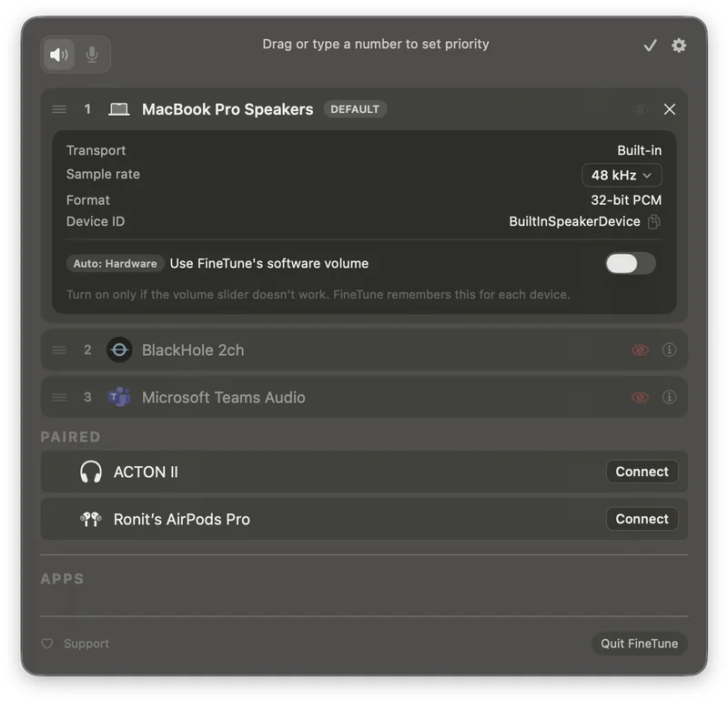Confirm priority edits with the checkmark icon
The height and width of the screenshot is (701, 728).
pos(650,45)
